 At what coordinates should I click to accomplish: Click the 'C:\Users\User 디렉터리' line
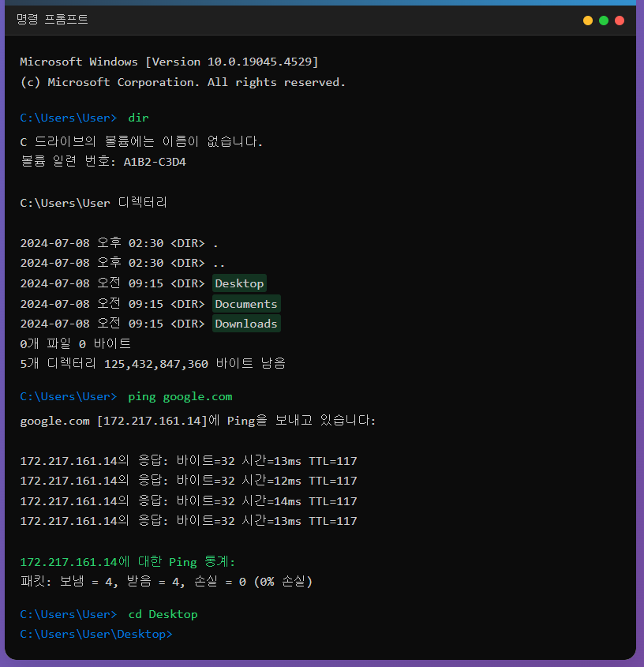[x=94, y=203]
